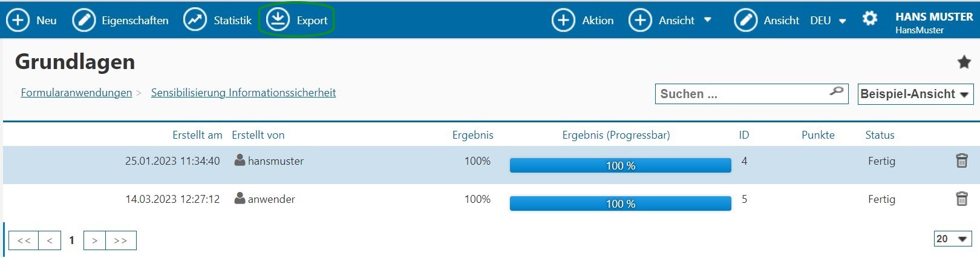This screenshot has width=980, height=258.
Task: Click the Aktion plus icon
Action: tap(563, 20)
